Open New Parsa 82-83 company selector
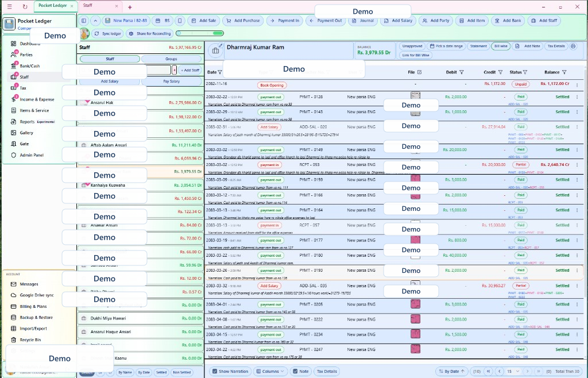The height and width of the screenshot is (378, 588). [x=126, y=21]
